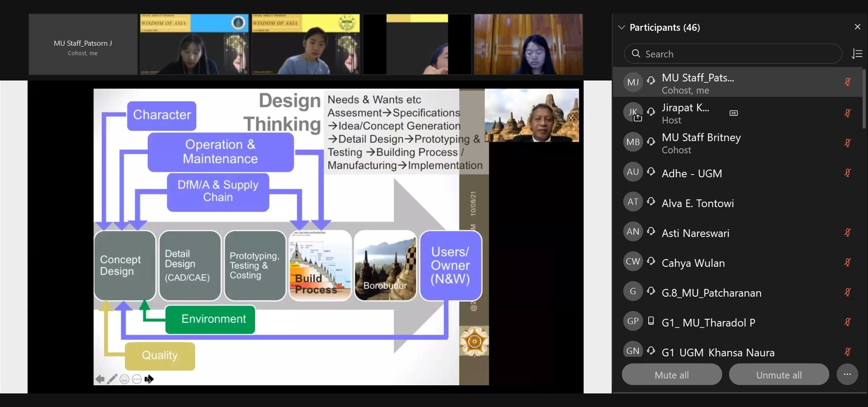
Task: Advance to next slide with right arrow
Action: (x=150, y=379)
